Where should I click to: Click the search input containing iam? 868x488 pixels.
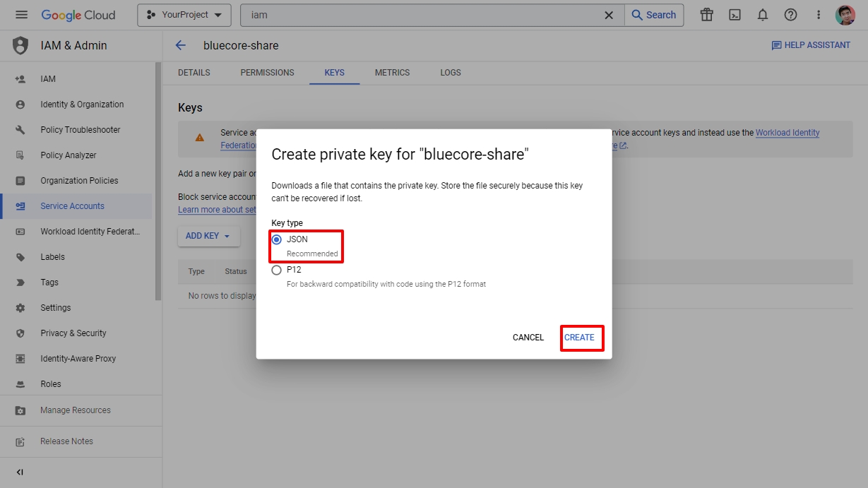(424, 15)
